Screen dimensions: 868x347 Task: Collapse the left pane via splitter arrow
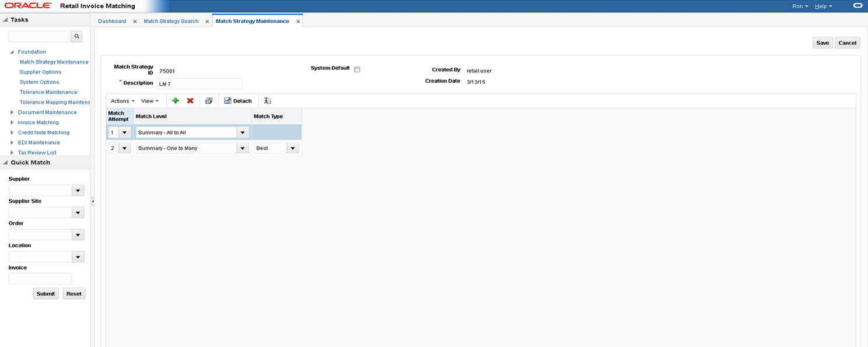[92, 201]
